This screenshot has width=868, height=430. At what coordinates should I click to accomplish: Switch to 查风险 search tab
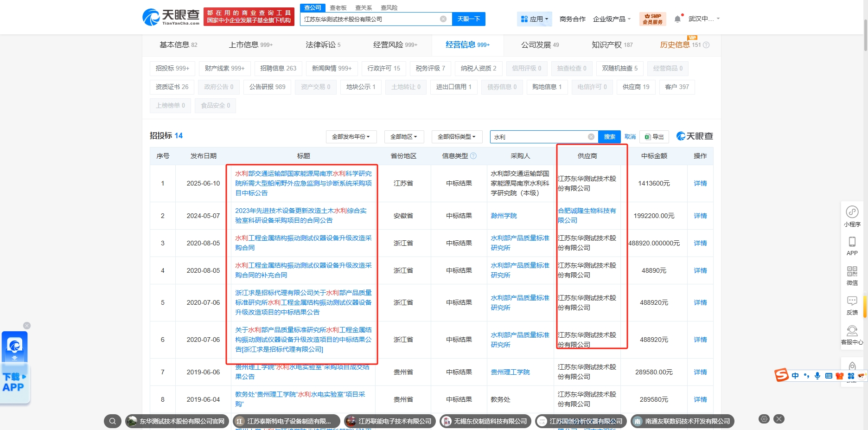pos(389,7)
